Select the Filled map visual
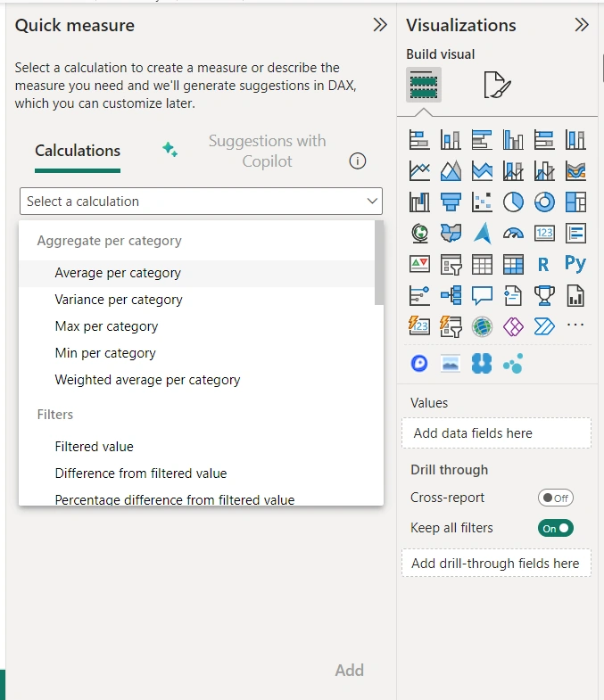The image size is (604, 700). [x=451, y=233]
